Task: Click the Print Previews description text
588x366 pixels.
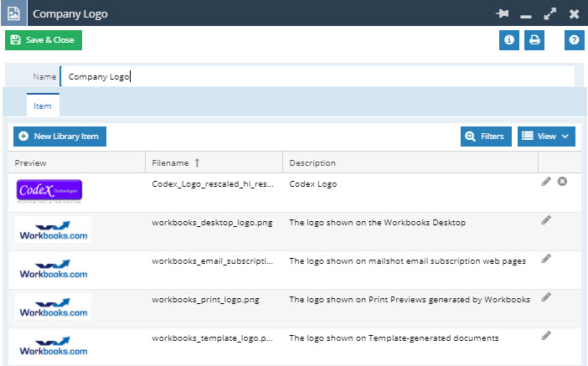Action: click(x=410, y=300)
